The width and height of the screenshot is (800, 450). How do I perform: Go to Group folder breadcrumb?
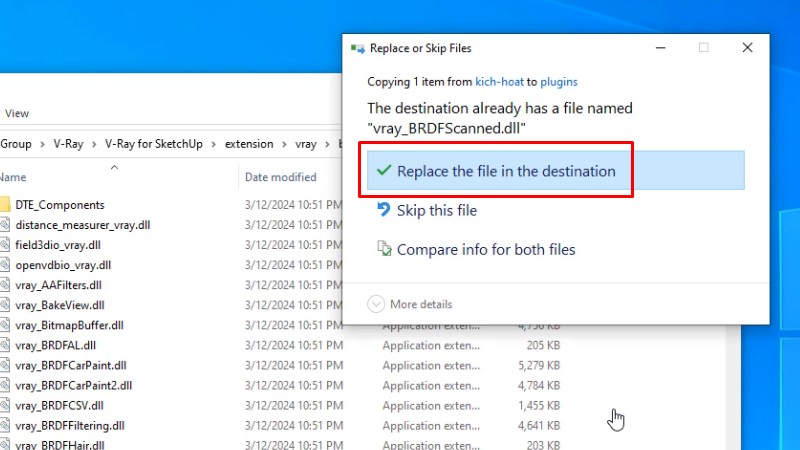click(16, 144)
